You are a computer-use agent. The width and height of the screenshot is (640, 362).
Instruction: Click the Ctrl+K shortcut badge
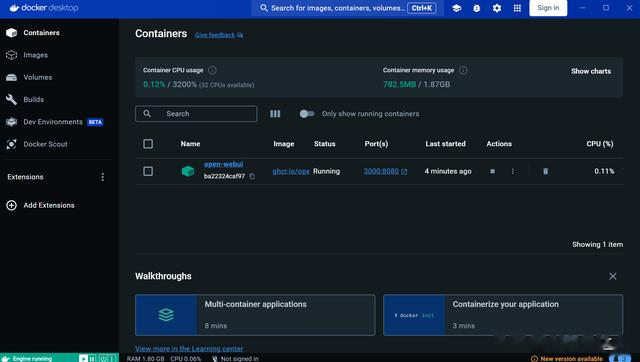pos(422,8)
